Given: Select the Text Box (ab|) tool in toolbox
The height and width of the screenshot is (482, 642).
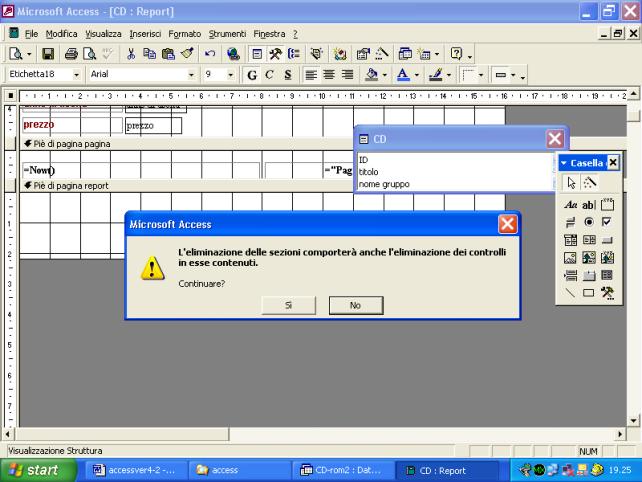Looking at the screenshot, I should pos(589,205).
